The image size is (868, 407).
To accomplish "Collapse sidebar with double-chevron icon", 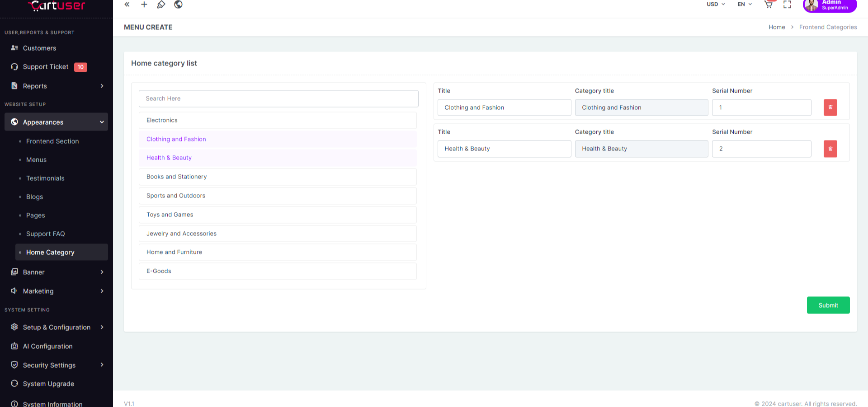I will pos(127,5).
